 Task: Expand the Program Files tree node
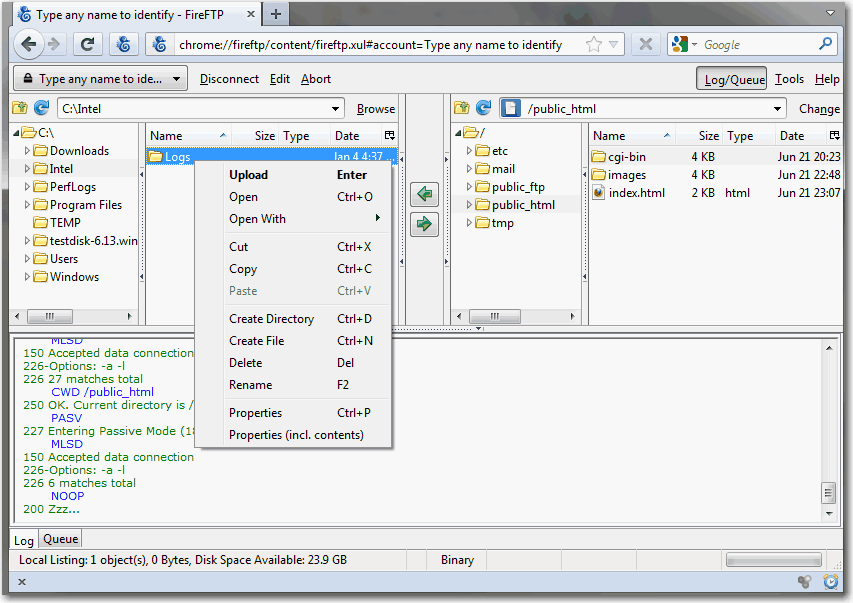pos(27,205)
